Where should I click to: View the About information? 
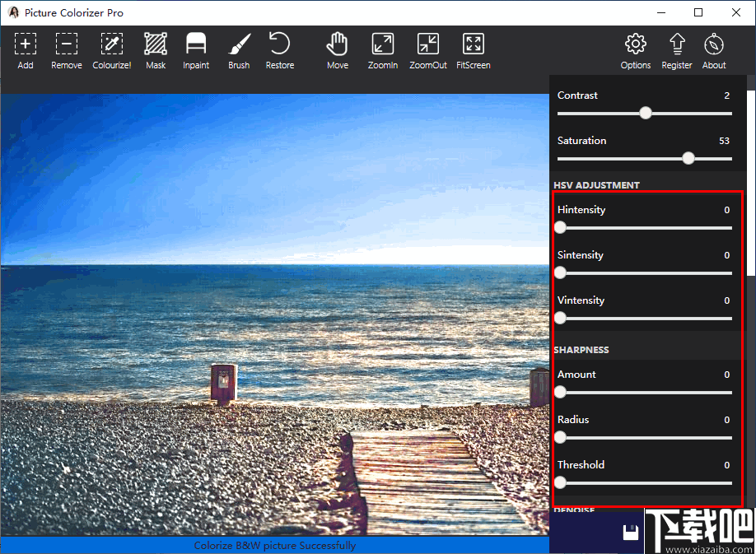713,49
